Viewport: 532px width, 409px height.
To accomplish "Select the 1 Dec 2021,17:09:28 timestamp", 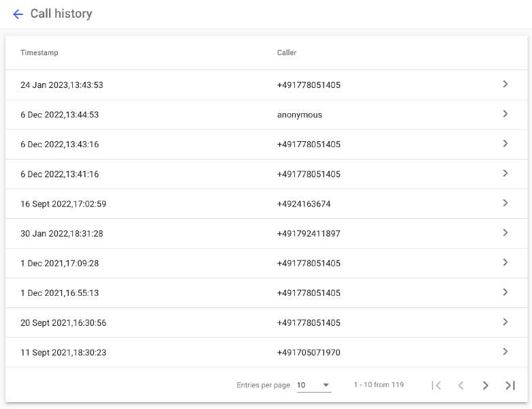I will 60,263.
